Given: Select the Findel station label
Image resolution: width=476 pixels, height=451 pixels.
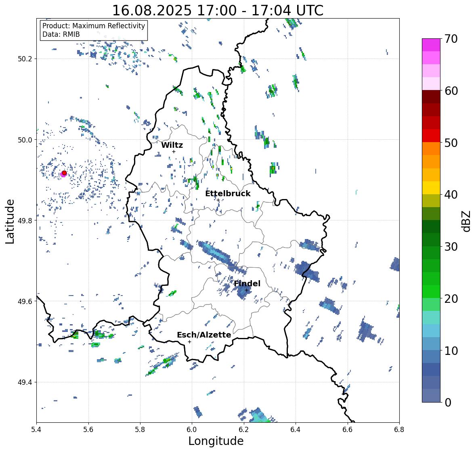Looking at the screenshot, I should (247, 283).
